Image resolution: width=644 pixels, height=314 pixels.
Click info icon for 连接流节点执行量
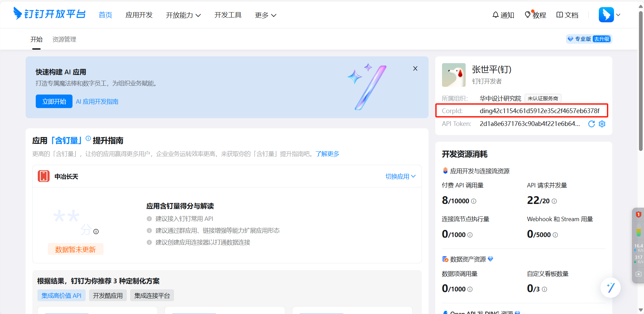pos(470,235)
